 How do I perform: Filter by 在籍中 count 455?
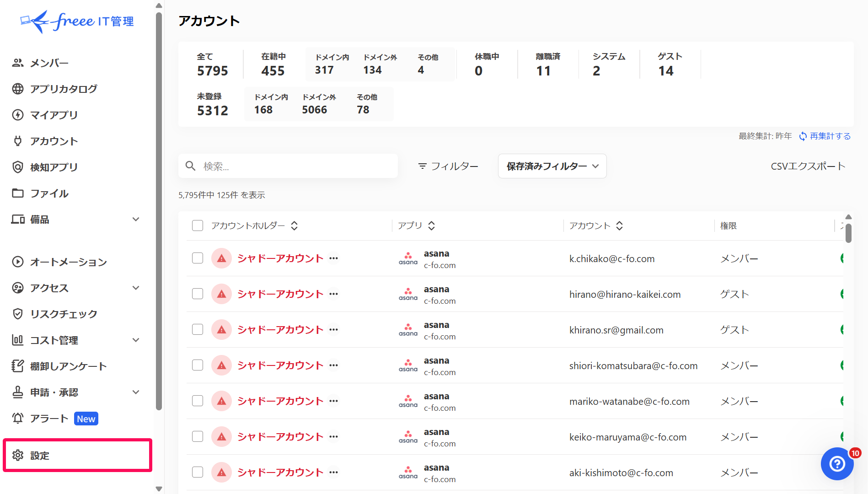point(273,64)
